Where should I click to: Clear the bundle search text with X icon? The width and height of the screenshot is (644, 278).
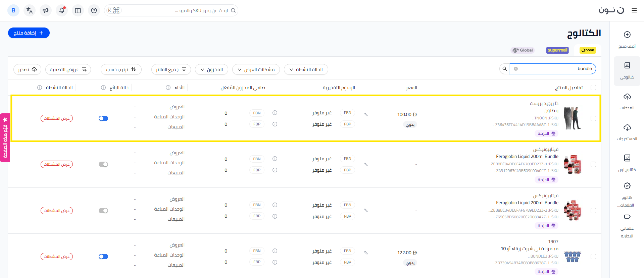pos(516,69)
